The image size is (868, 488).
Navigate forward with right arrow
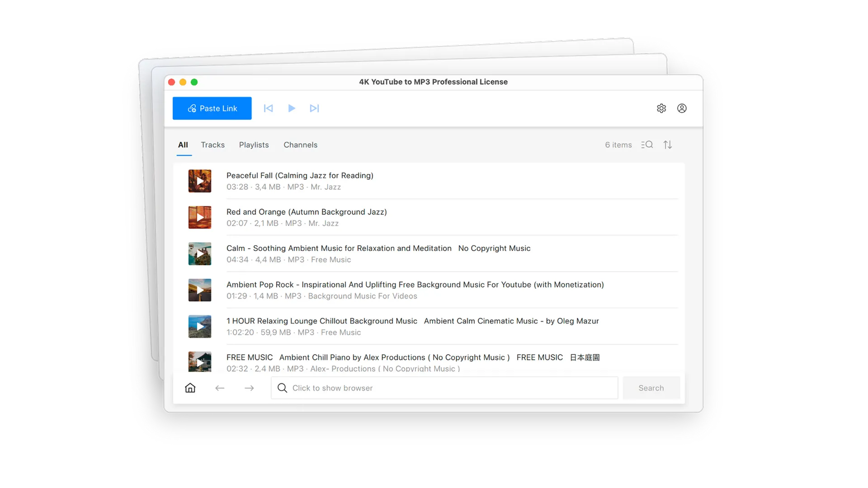pyautogui.click(x=249, y=388)
